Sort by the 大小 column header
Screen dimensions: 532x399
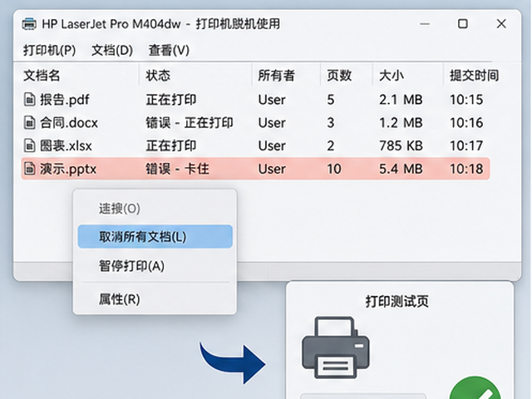(x=392, y=76)
